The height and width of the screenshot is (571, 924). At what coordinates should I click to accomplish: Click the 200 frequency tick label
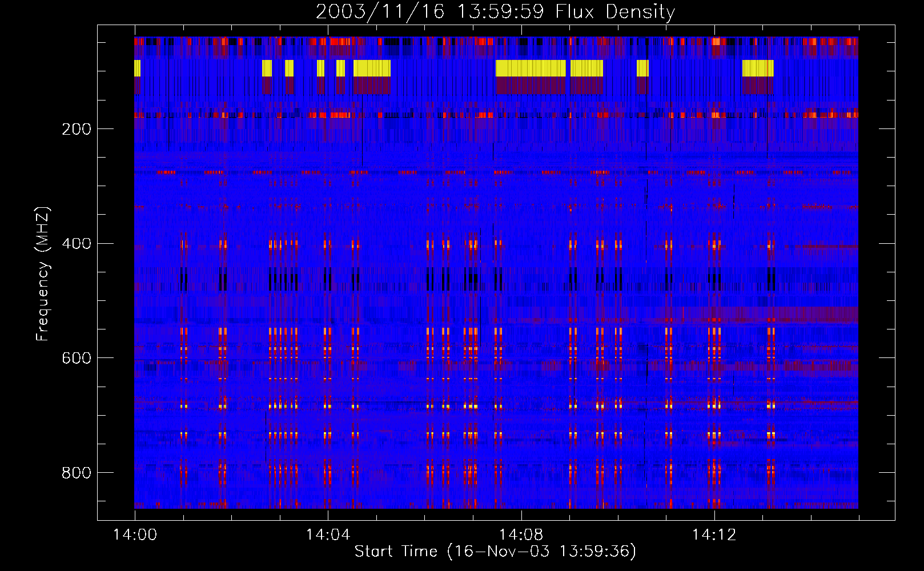click(x=77, y=129)
